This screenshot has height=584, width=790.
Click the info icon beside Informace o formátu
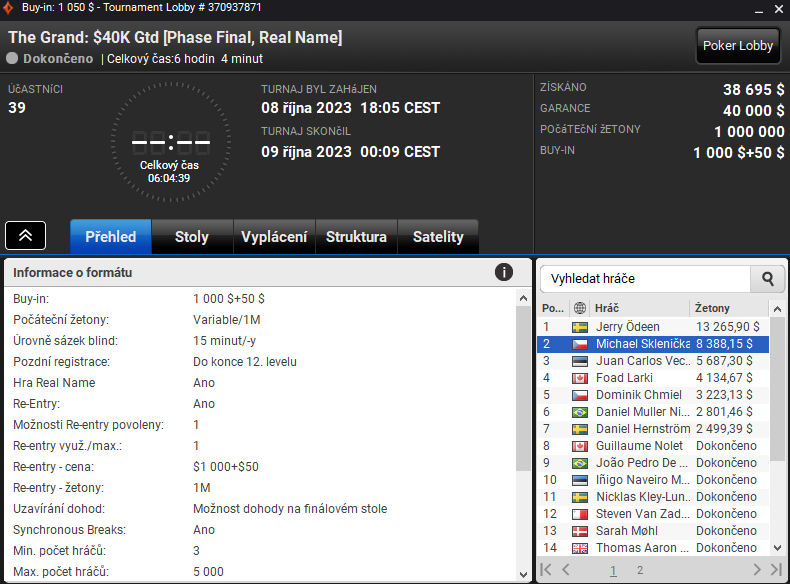click(x=503, y=273)
